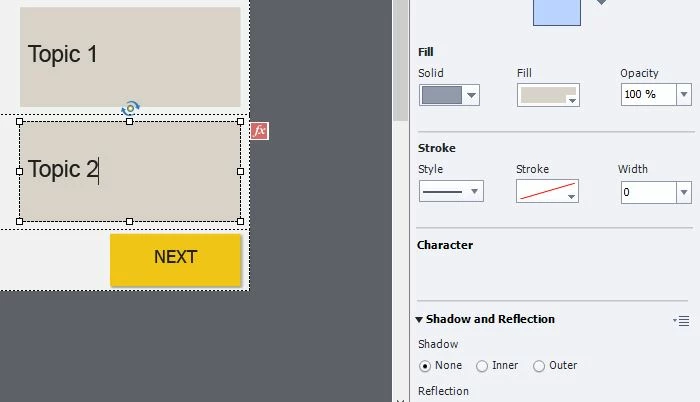Open the Stroke color swatch
Screen dimensions: 700x402
point(547,191)
